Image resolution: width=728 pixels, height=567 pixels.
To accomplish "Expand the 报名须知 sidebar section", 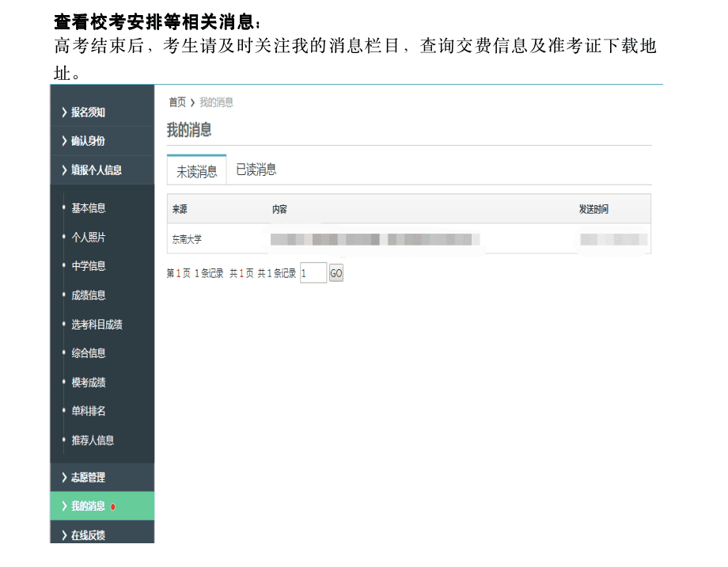I will click(88, 112).
